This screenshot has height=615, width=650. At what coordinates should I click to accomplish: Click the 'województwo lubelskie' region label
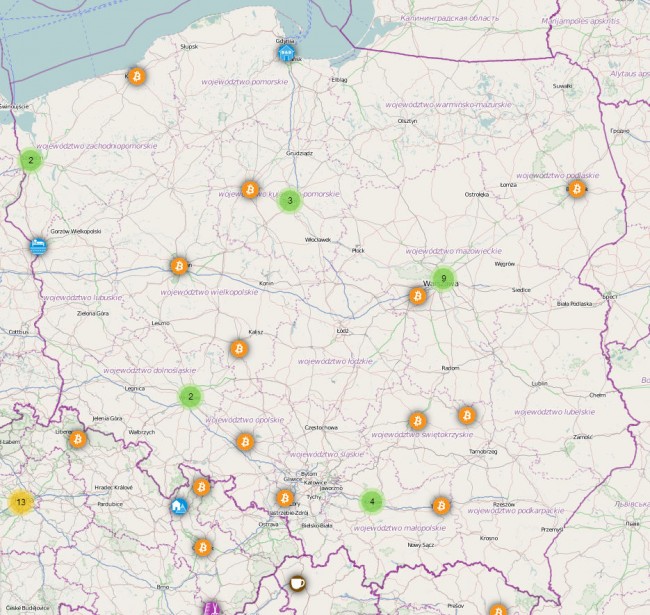(555, 412)
